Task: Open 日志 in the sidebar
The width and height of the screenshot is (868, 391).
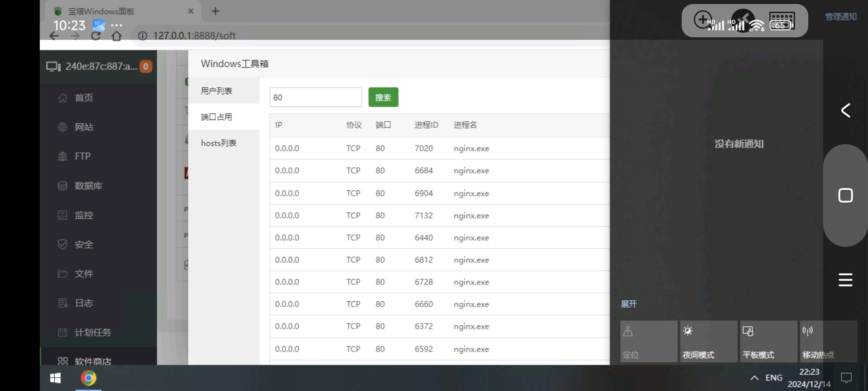Action: [84, 303]
